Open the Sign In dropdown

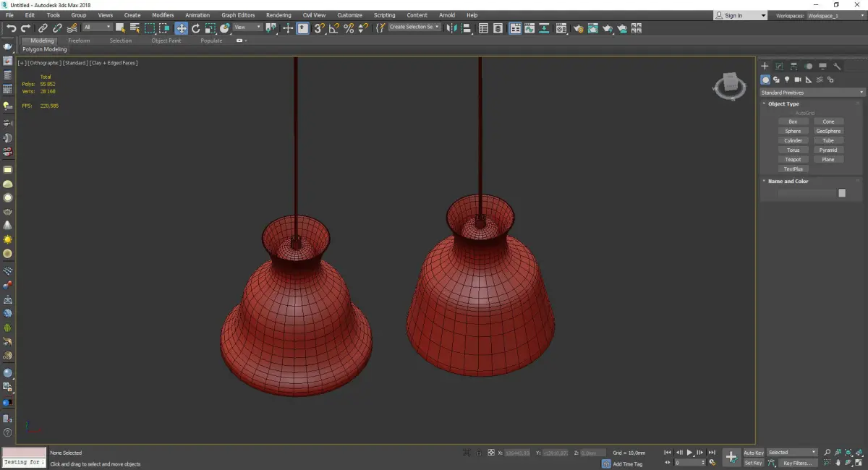(740, 15)
